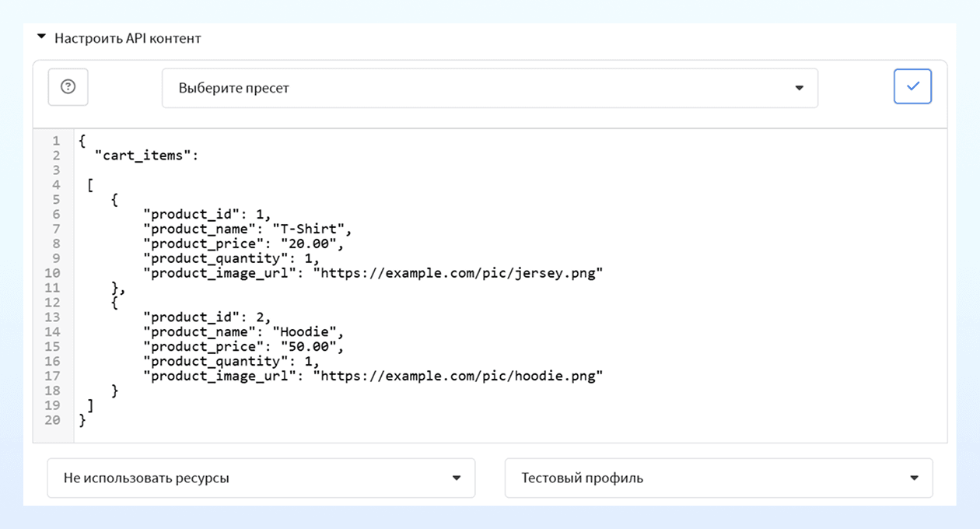Click the product_quantity line on row 9
The height and width of the screenshot is (529, 980).
[x=232, y=258]
